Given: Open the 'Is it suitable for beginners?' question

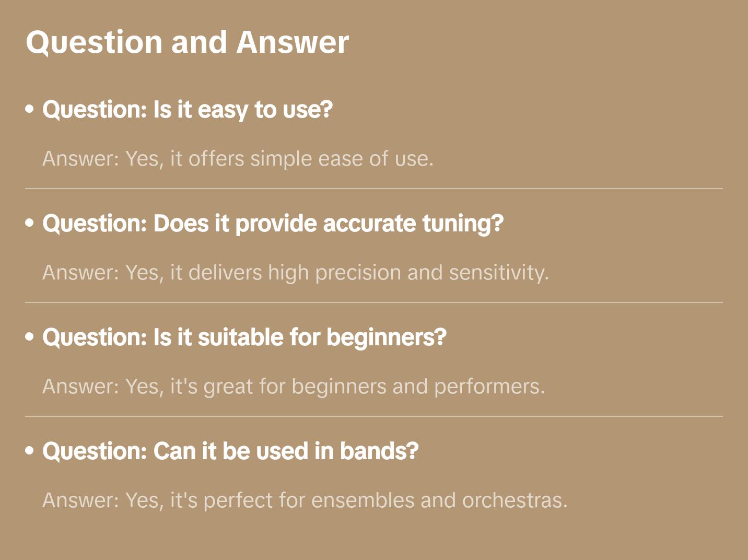Looking at the screenshot, I should [x=244, y=337].
